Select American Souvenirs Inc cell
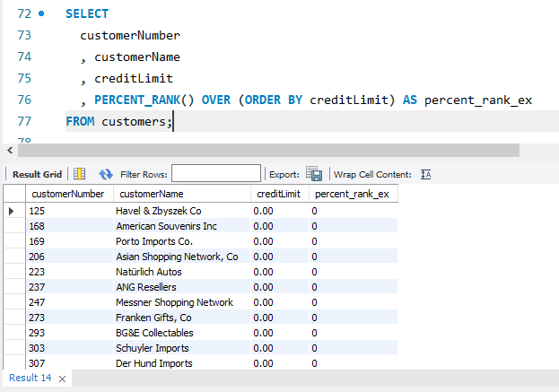 tap(182, 226)
